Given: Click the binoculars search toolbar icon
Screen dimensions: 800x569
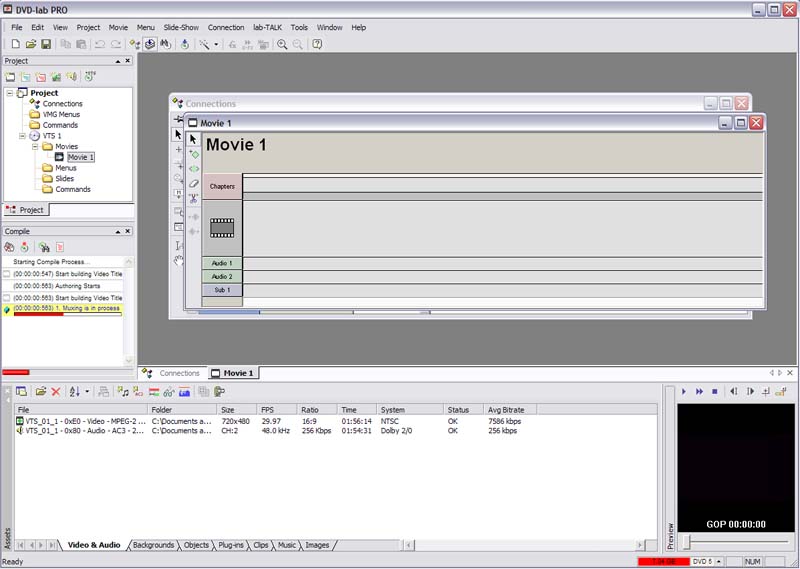Looking at the screenshot, I should coord(165,44).
